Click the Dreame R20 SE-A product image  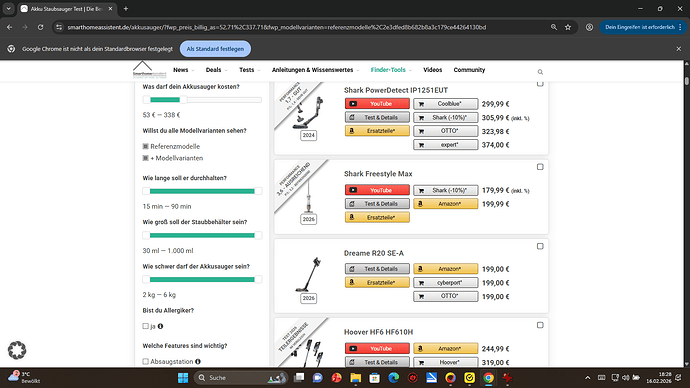pos(308,275)
